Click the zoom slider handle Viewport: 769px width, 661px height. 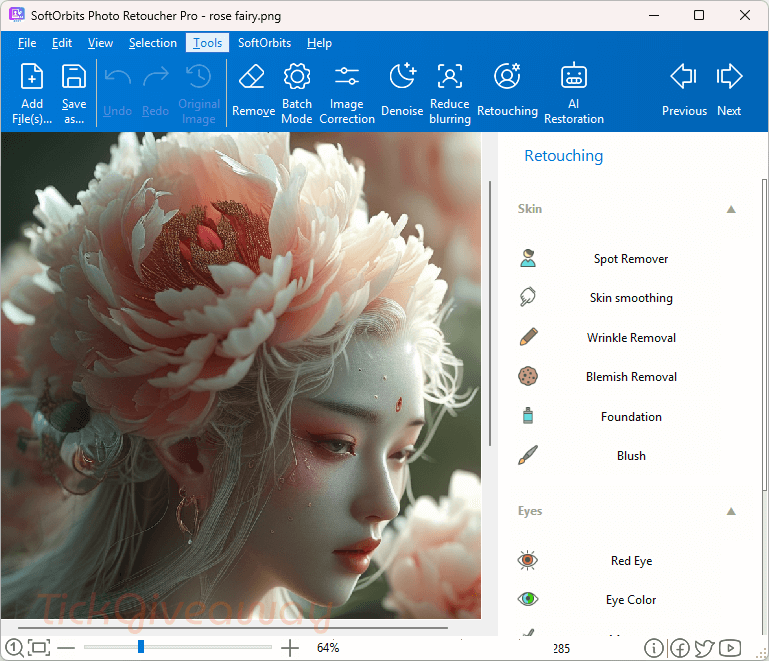click(141, 647)
